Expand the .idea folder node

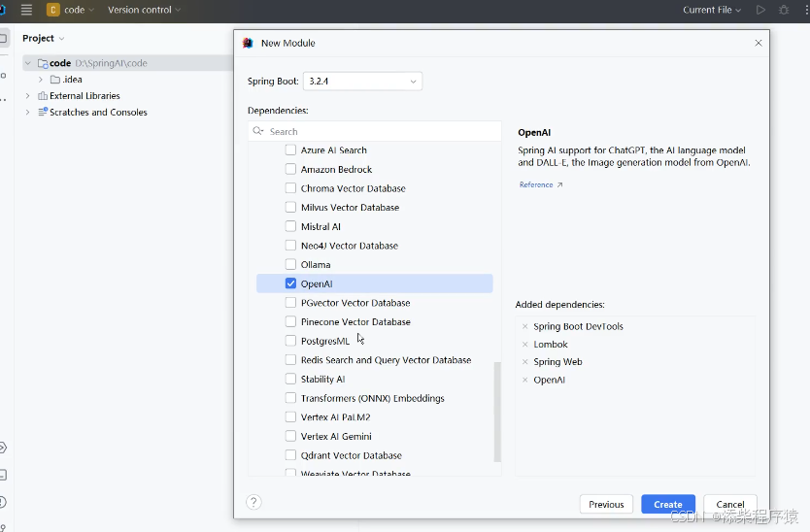pos(40,80)
